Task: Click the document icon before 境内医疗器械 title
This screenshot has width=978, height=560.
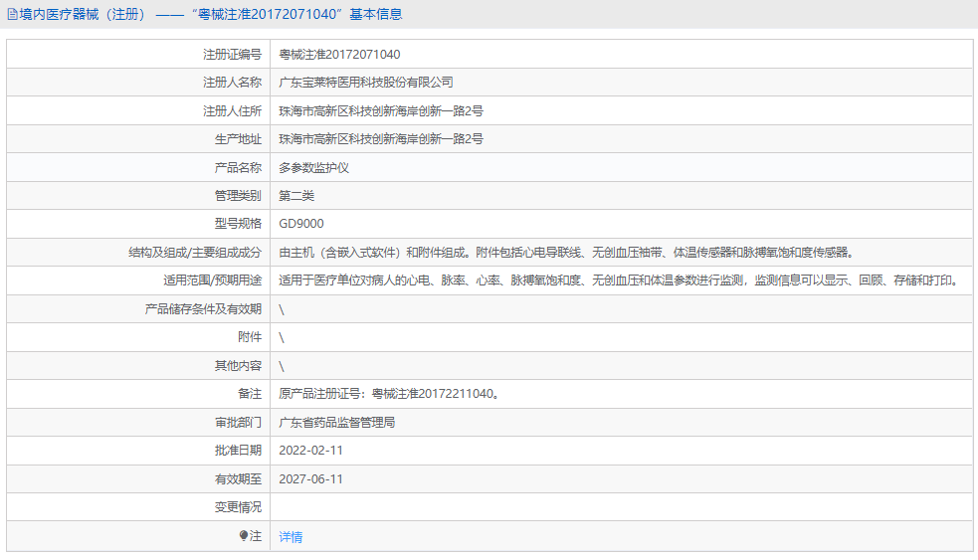Action: tap(12, 14)
